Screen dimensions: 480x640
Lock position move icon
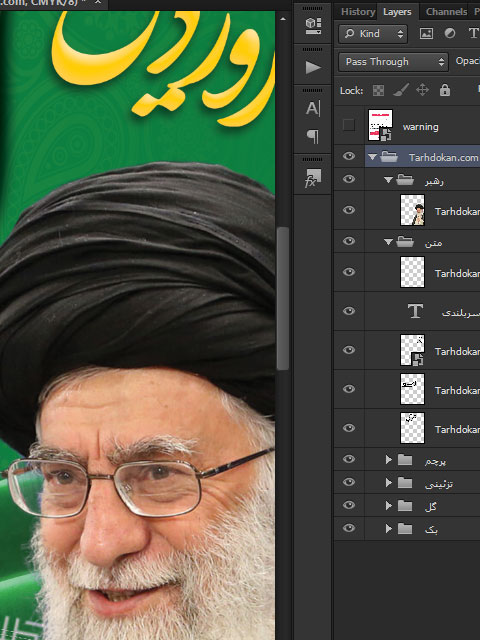pyautogui.click(x=422, y=90)
